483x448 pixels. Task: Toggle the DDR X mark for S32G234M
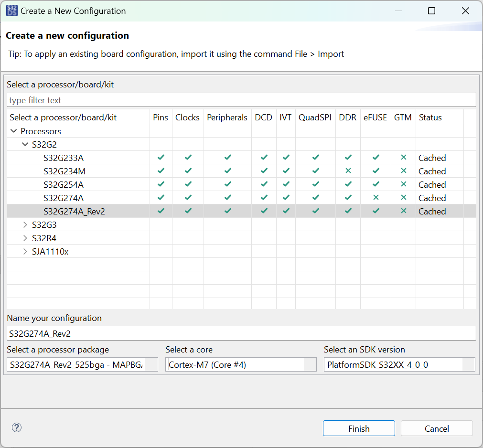(x=347, y=171)
